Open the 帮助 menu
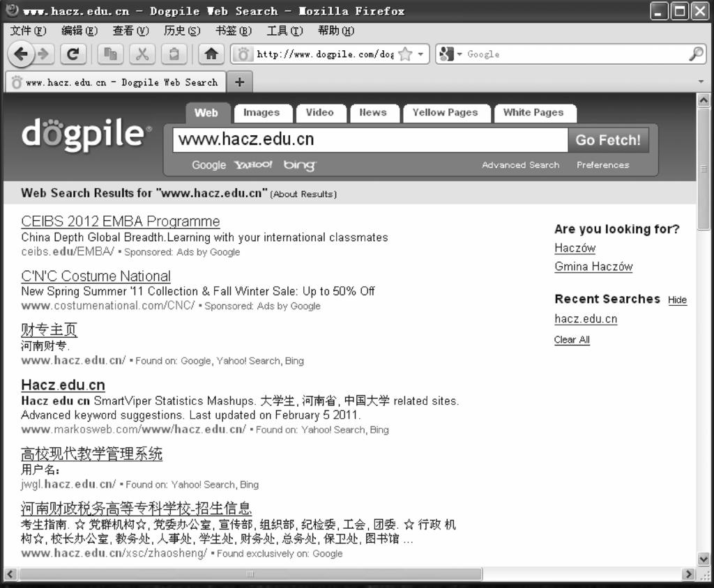Screen dimensions: 714x588 (336, 31)
